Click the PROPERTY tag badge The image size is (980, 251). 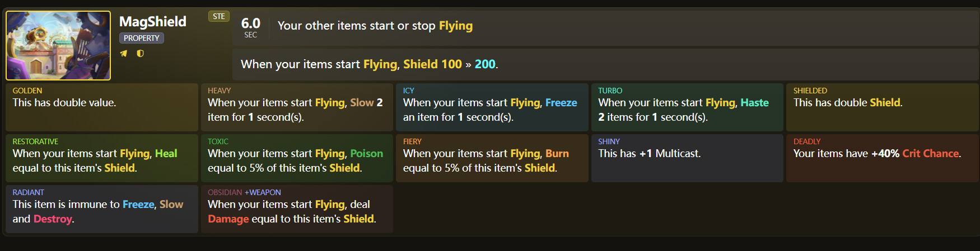[142, 38]
